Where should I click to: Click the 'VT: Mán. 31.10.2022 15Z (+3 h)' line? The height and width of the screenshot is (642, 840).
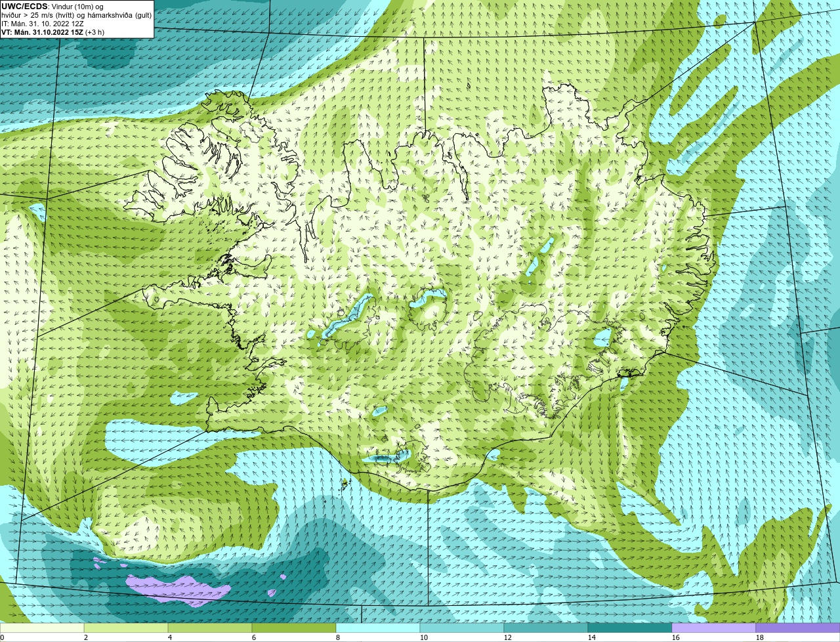click(x=53, y=32)
